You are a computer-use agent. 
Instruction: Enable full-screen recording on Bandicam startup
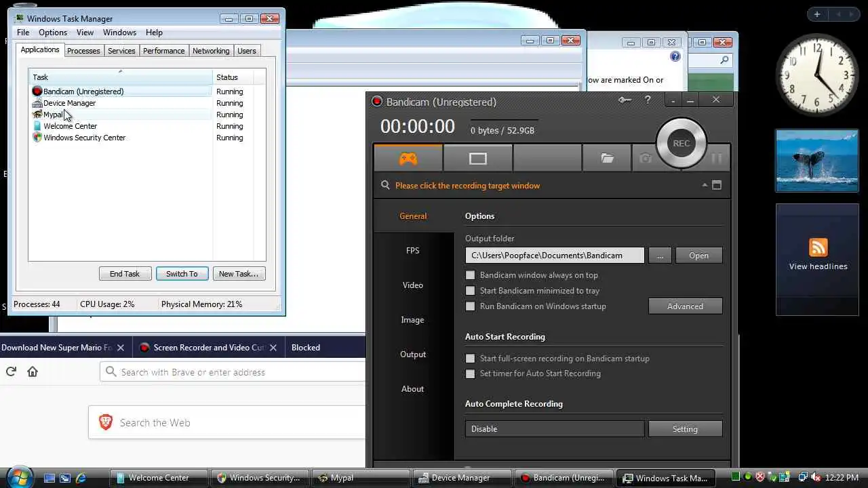(470, 359)
